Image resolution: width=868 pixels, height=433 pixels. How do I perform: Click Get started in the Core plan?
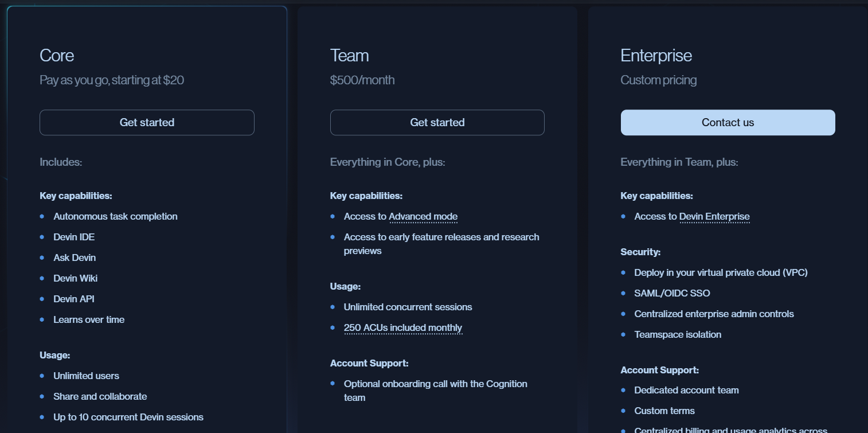pos(147,123)
